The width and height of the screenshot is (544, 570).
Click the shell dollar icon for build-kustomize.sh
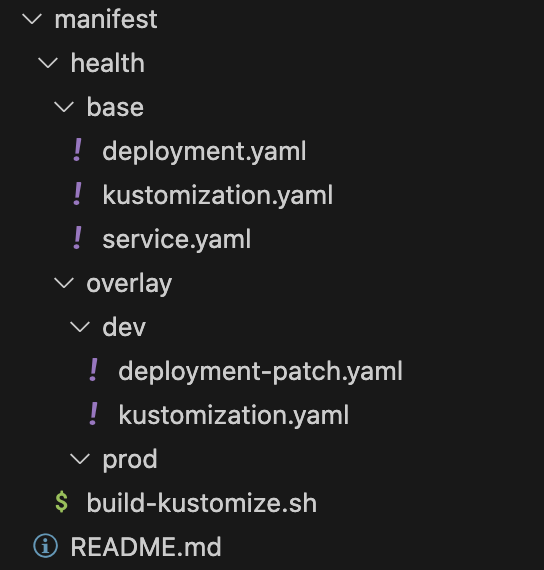[61, 502]
